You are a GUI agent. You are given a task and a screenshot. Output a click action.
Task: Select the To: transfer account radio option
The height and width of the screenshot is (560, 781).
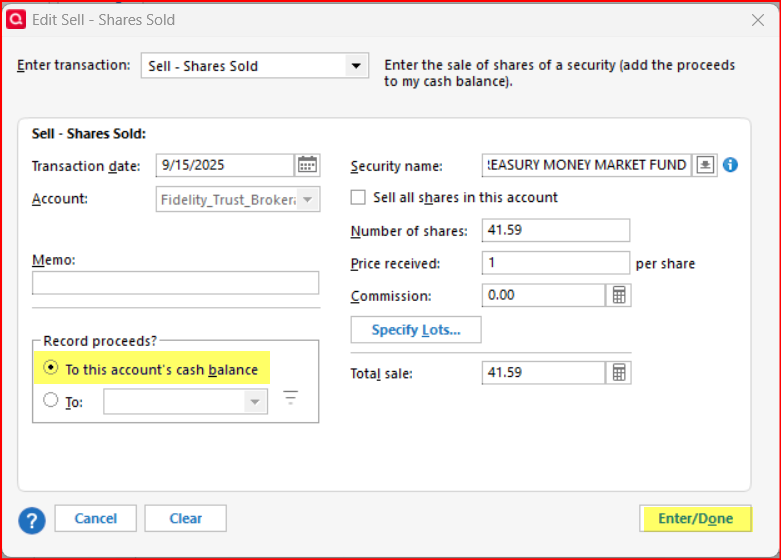tap(51, 401)
